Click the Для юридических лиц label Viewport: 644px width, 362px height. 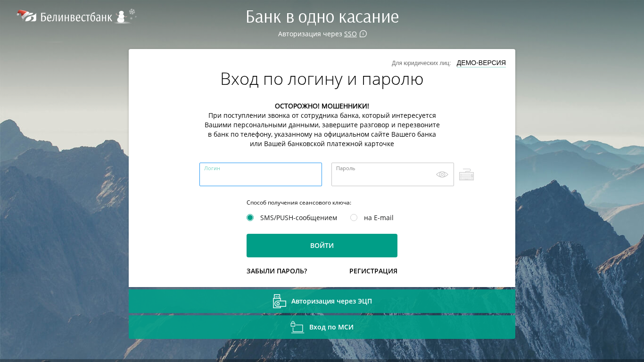[x=421, y=63]
